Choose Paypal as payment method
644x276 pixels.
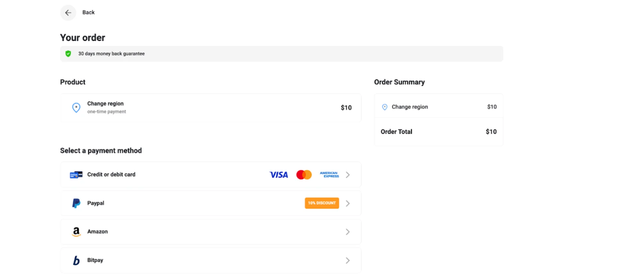[x=96, y=203]
